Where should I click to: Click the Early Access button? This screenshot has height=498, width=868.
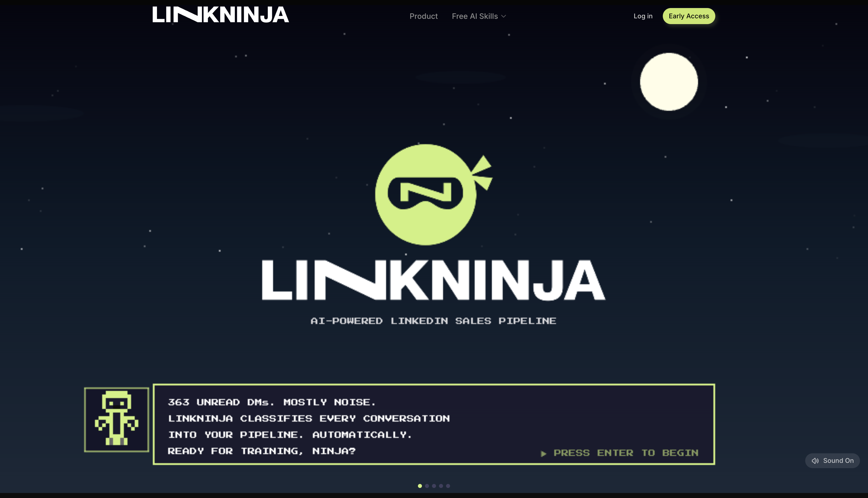click(x=689, y=16)
